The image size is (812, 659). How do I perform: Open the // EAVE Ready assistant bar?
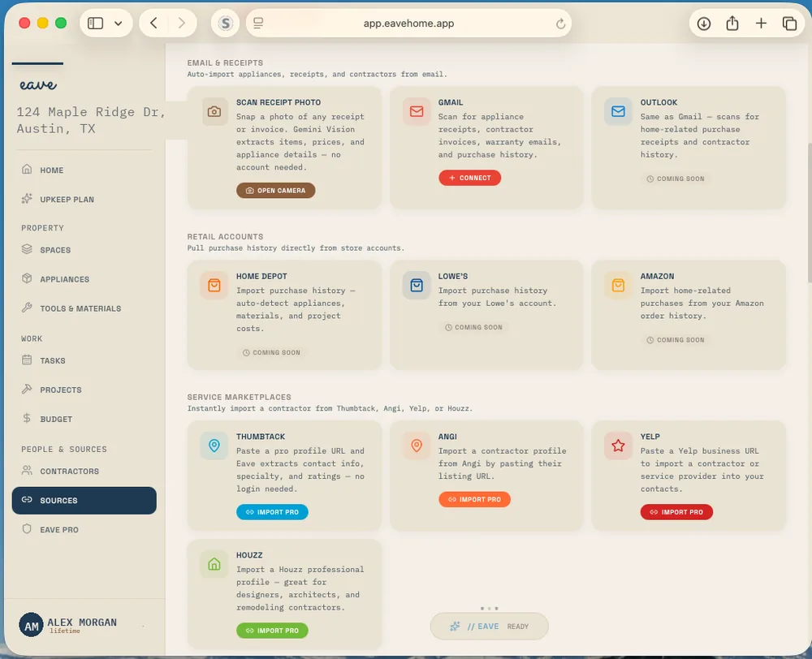[489, 627]
